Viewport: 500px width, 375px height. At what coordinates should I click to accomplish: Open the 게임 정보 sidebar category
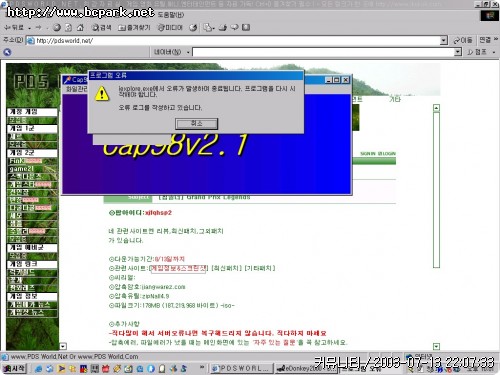32,296
